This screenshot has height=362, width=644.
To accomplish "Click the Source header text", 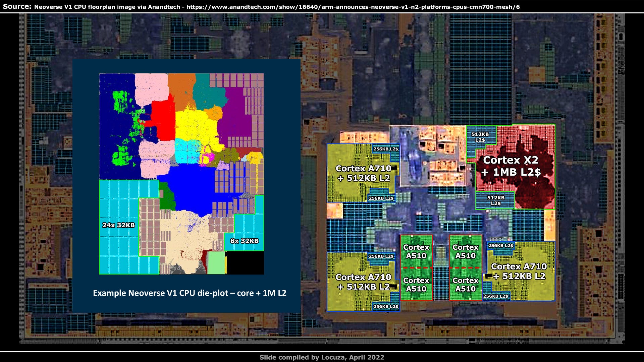I will click(x=17, y=5).
